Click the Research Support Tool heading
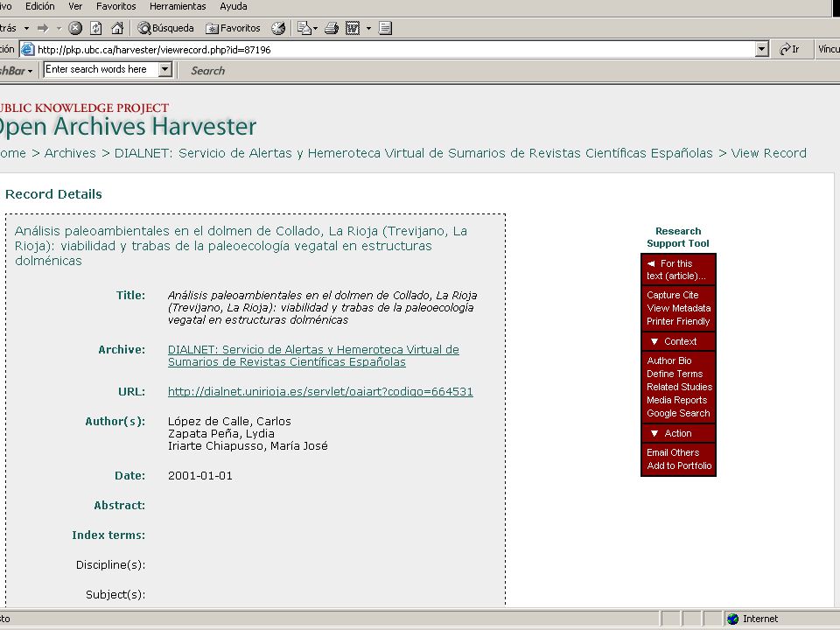The height and width of the screenshot is (630, 840). coord(677,237)
